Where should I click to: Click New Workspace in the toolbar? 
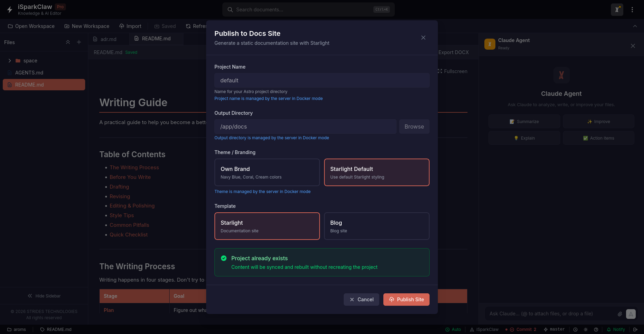[x=87, y=26]
